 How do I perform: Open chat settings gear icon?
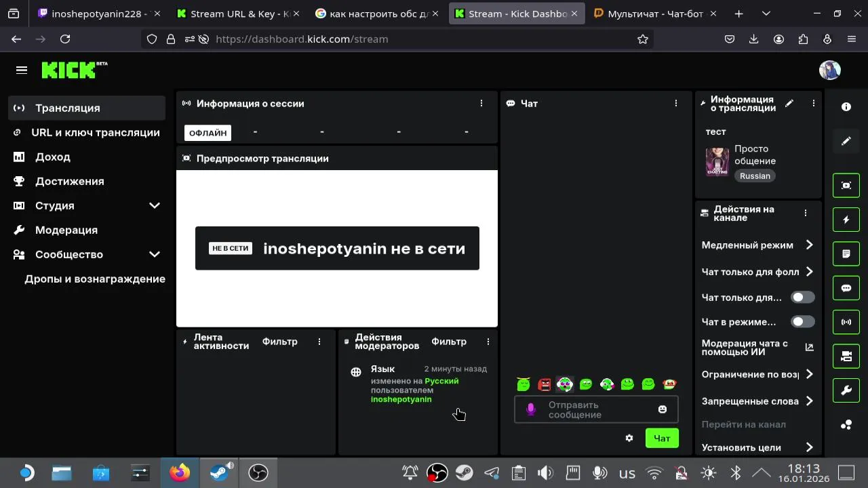[x=629, y=439]
